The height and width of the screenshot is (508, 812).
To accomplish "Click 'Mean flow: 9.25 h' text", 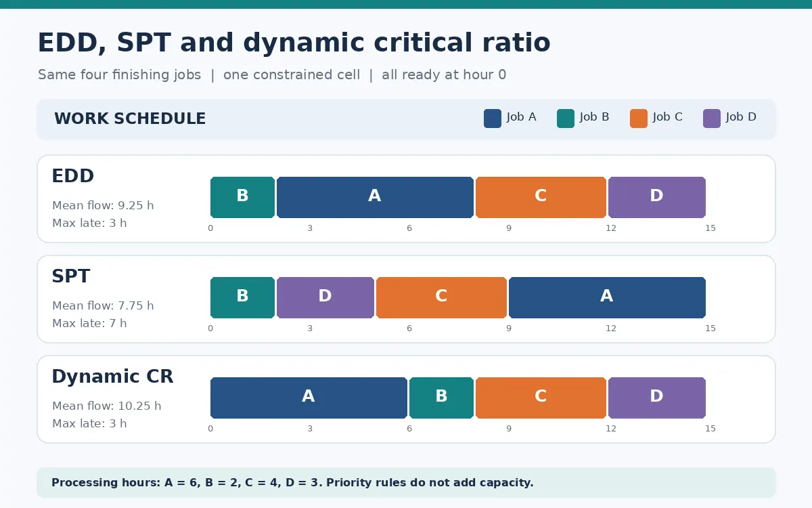I will pos(103,206).
